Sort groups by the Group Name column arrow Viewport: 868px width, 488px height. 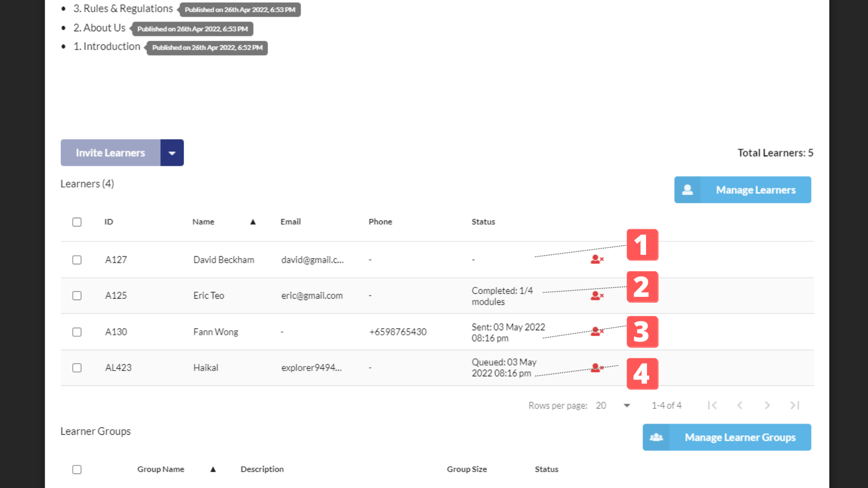(213, 469)
